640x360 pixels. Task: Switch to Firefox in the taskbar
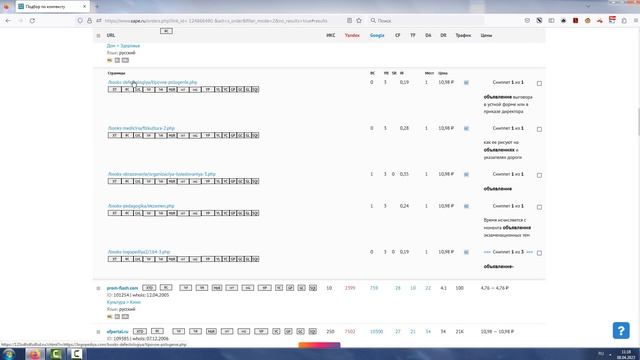coord(35,354)
